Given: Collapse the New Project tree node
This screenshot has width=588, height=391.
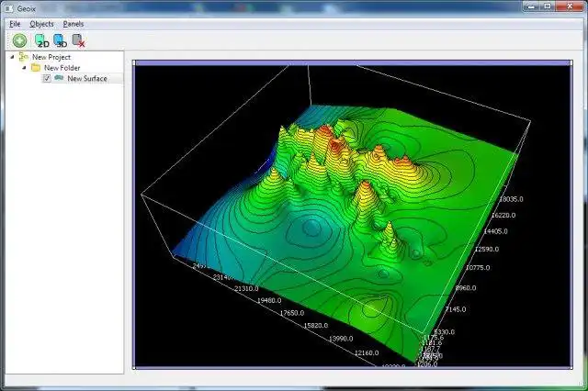Looking at the screenshot, I should [12, 57].
